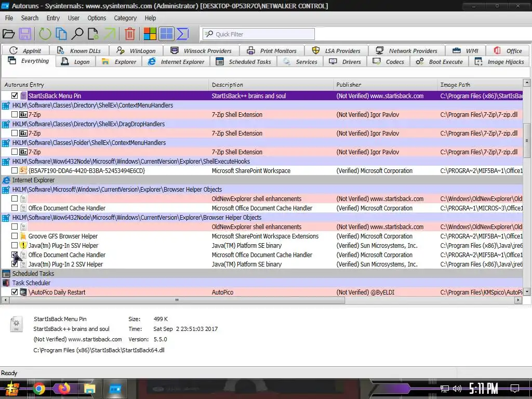Switch to the Internet Explorer tab
532x399 pixels.
click(176, 62)
